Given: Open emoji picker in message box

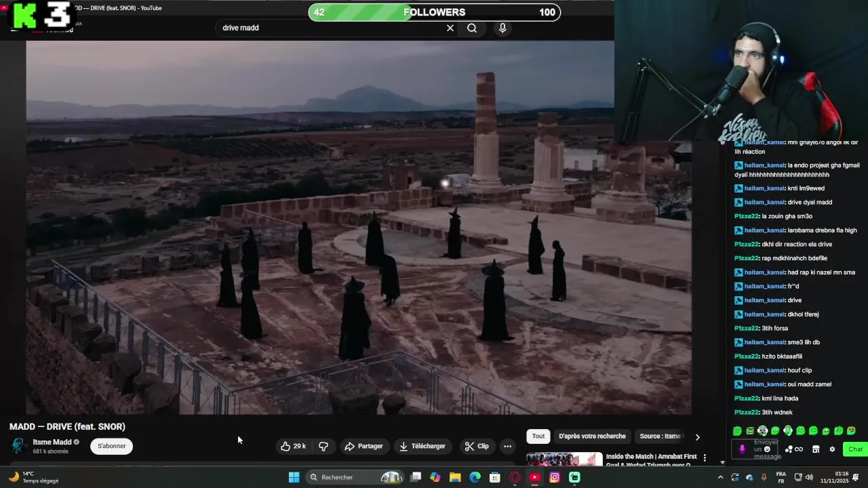Looking at the screenshot, I should (768, 449).
